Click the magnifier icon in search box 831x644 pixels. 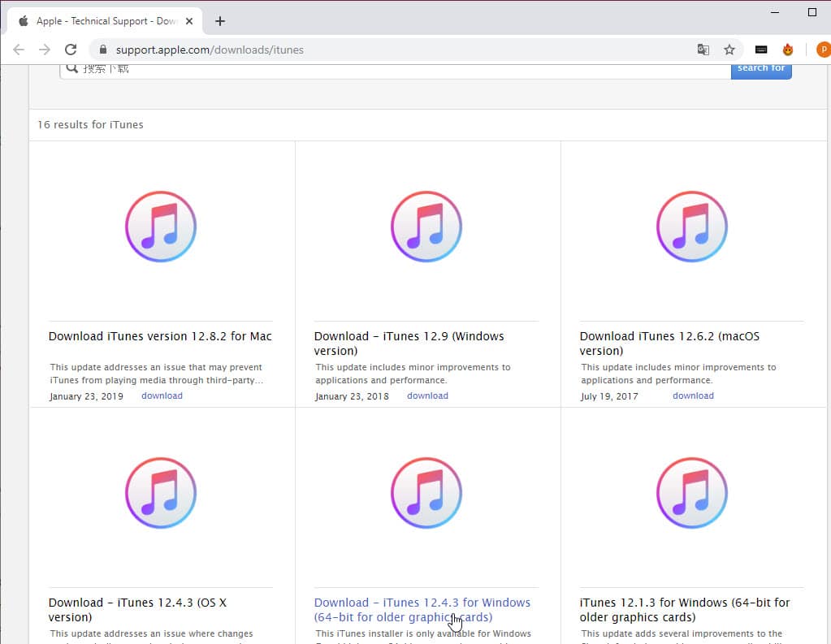[x=71, y=68]
